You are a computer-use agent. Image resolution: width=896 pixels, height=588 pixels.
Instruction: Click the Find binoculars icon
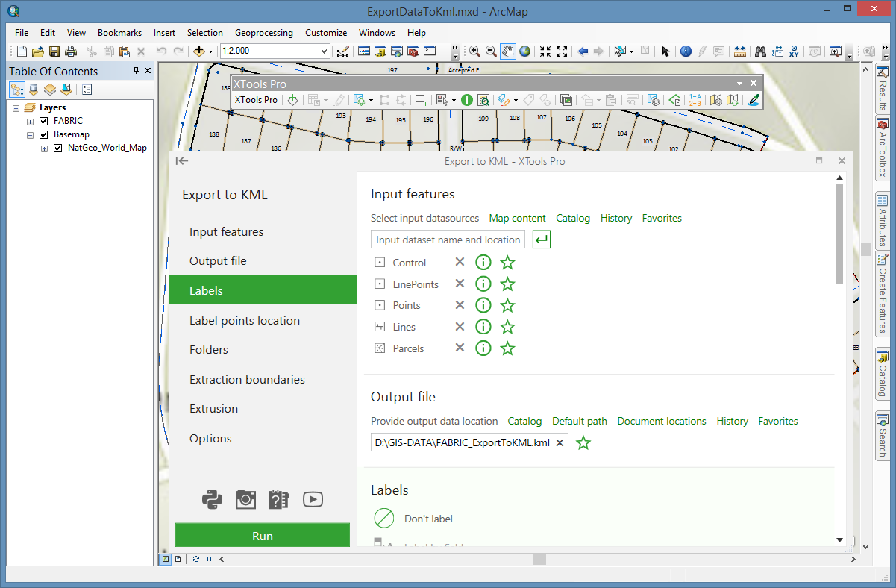click(761, 51)
